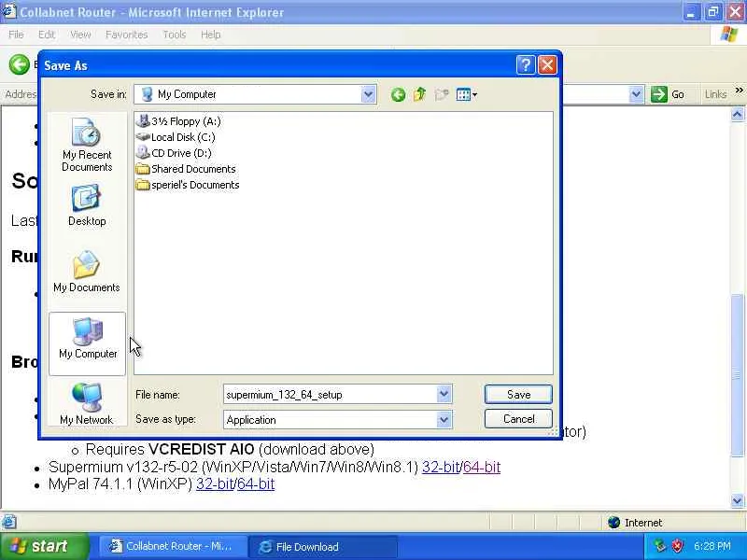The width and height of the screenshot is (747, 560).
Task: Click IE title bar icon
Action: (x=9, y=11)
